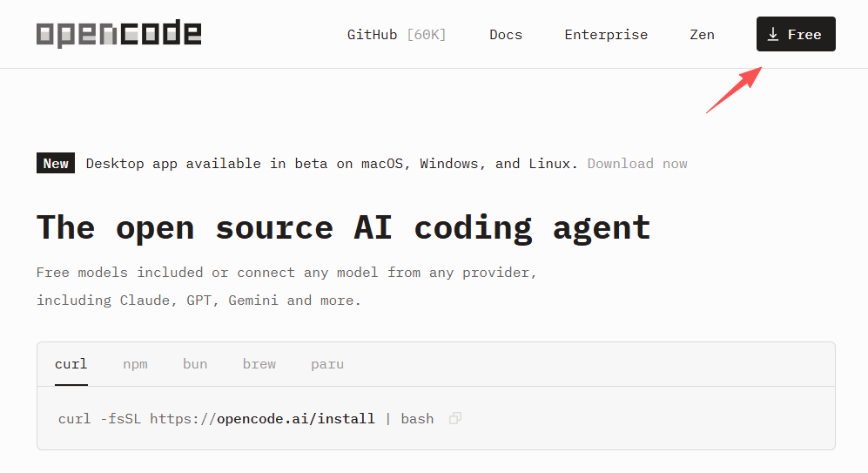The image size is (868, 473).
Task: Click the opencode logo
Action: coord(118,35)
